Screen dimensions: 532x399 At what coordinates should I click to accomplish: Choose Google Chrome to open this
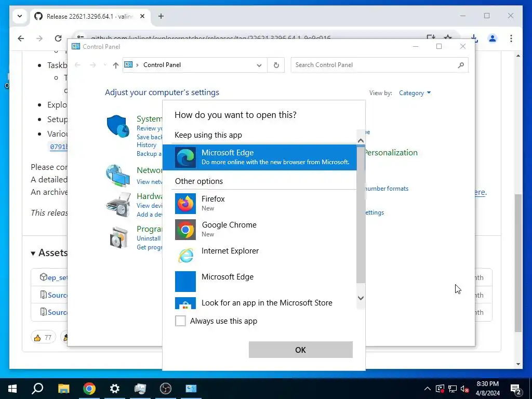coord(260,229)
